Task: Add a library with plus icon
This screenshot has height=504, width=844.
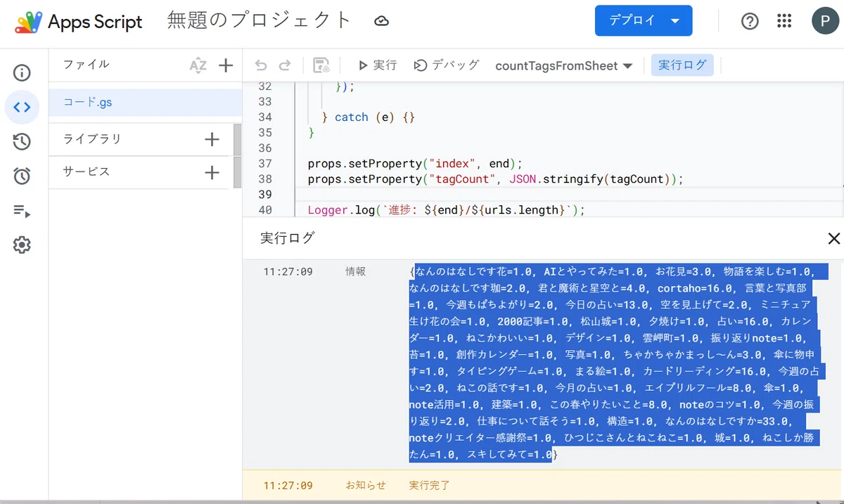Action: click(x=212, y=139)
